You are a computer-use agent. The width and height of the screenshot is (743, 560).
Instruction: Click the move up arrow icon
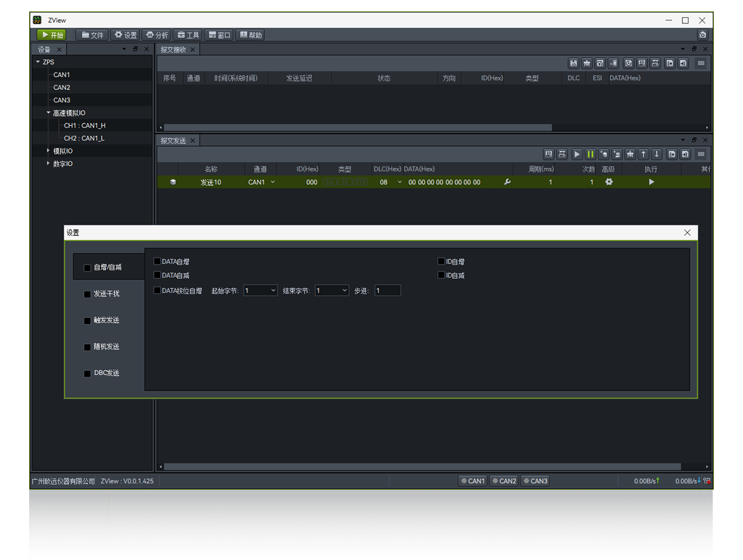coord(644,154)
